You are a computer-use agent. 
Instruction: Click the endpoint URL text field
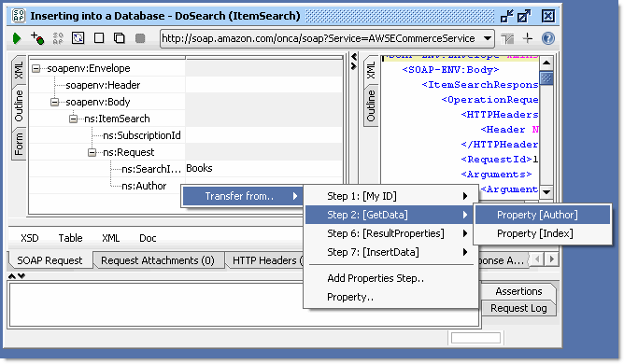pos(320,38)
